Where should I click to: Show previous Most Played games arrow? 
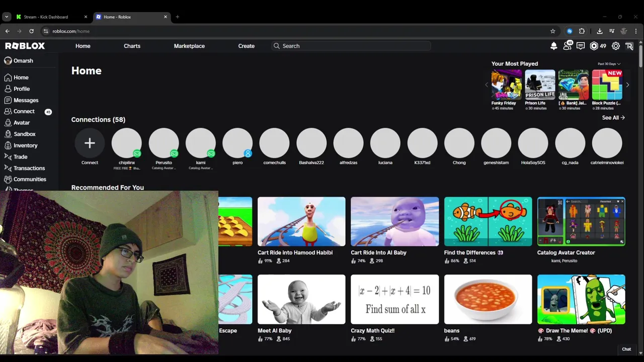click(487, 85)
